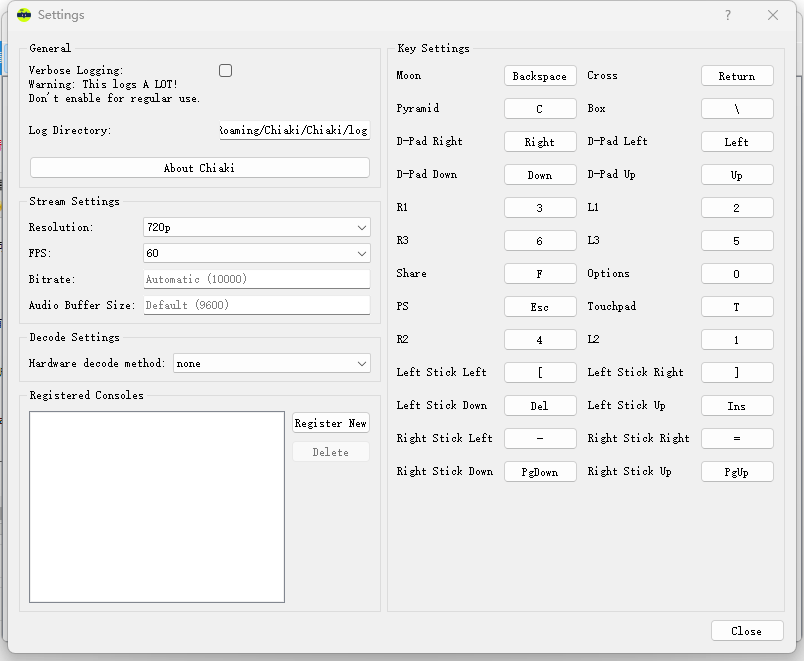The image size is (804, 661).
Task: Change the Touchpad key binding T
Action: [737, 307]
